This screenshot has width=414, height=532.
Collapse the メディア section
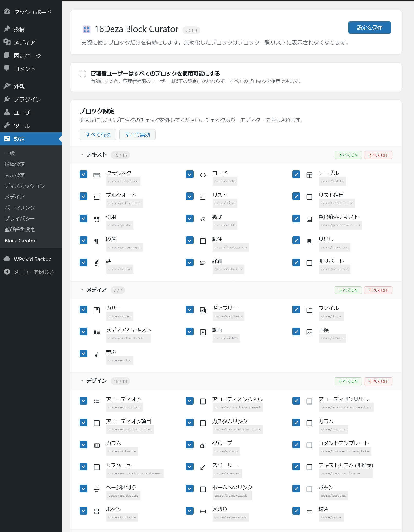(x=82, y=290)
